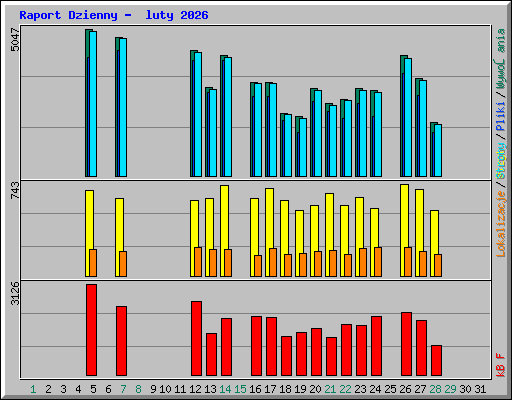Click the orange Lokalizacje legend label
The image size is (512, 400).
click(501, 223)
